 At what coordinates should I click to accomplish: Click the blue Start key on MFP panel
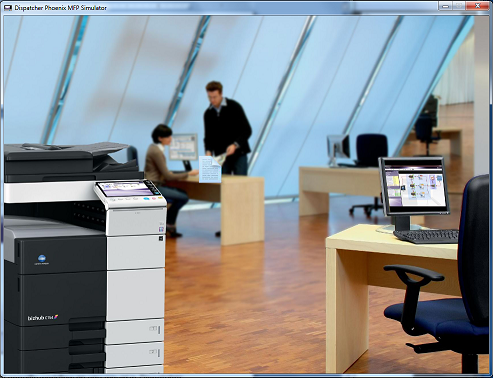[146, 199]
